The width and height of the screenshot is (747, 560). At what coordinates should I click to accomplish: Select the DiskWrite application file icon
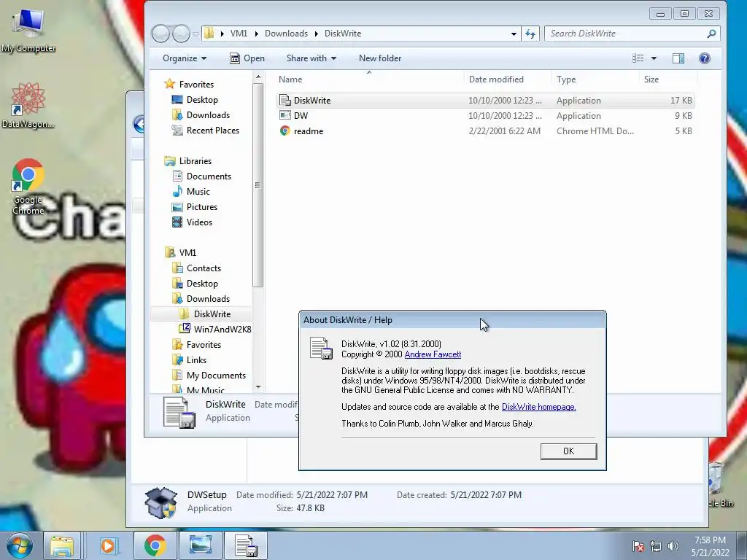pos(285,100)
